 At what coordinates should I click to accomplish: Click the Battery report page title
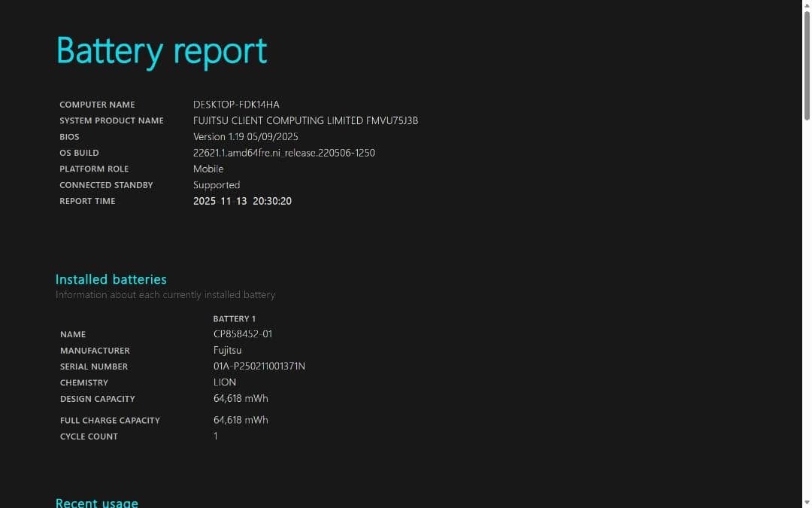(x=161, y=50)
